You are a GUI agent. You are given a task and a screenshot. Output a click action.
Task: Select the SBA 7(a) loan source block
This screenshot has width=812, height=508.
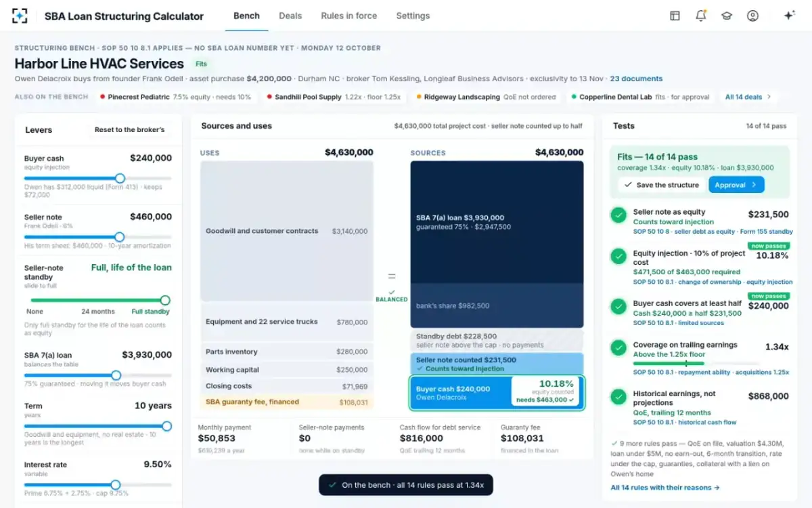coord(497,222)
